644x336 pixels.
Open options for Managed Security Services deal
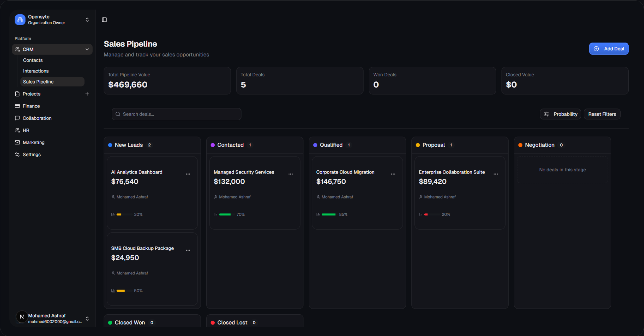pos(290,174)
